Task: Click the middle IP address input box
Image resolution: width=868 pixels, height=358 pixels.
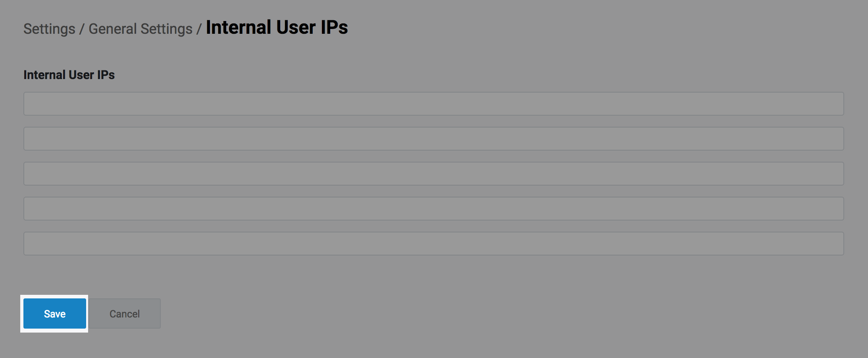Action: coord(433,174)
